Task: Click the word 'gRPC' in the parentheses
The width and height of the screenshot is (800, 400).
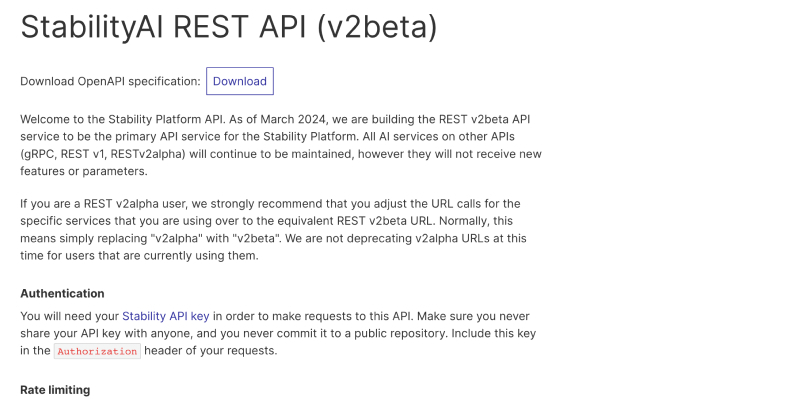Action: pos(39,154)
